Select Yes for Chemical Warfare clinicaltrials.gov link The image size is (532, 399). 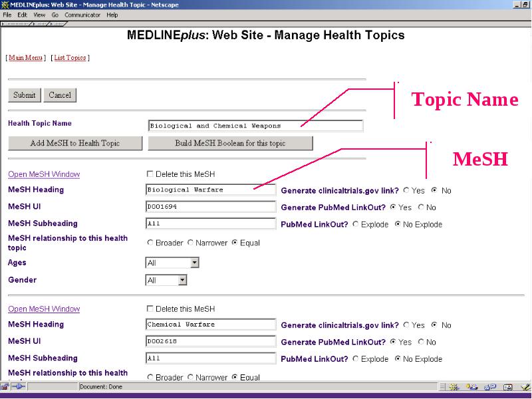click(406, 325)
